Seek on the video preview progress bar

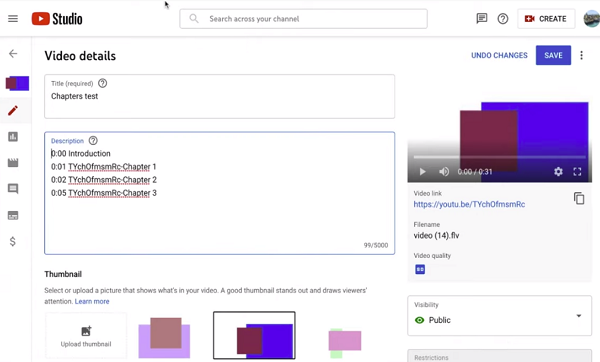coord(499,157)
